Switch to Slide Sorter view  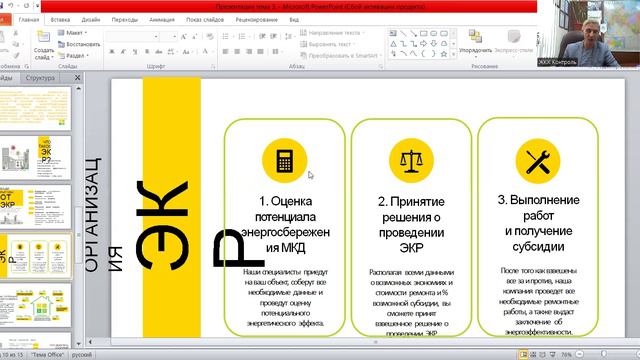click(533, 355)
